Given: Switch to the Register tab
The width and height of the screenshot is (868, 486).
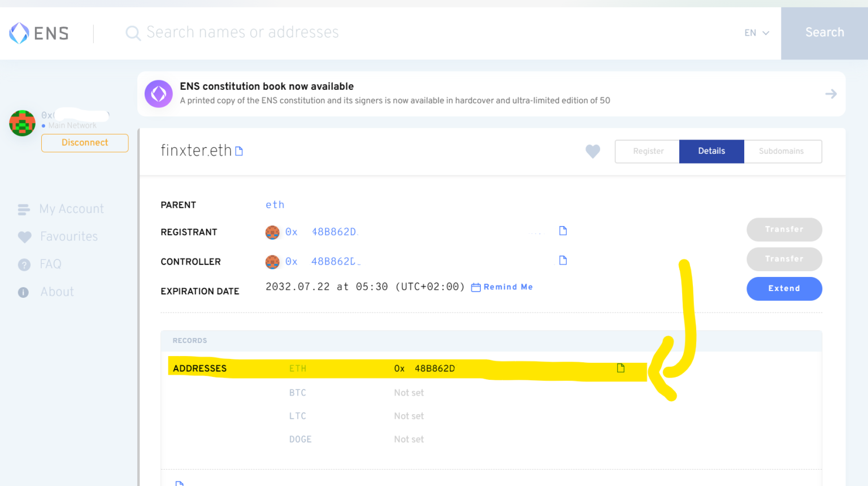Looking at the screenshot, I should tap(648, 151).
